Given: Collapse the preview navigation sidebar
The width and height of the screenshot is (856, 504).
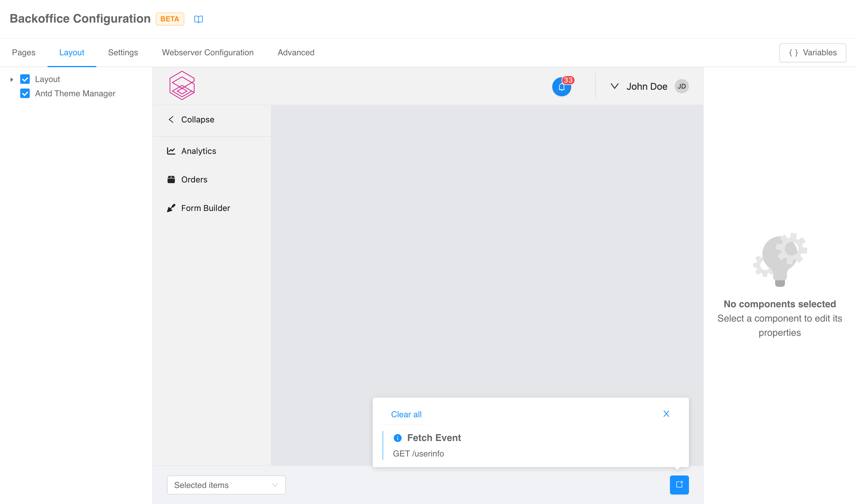Looking at the screenshot, I should pos(191,119).
